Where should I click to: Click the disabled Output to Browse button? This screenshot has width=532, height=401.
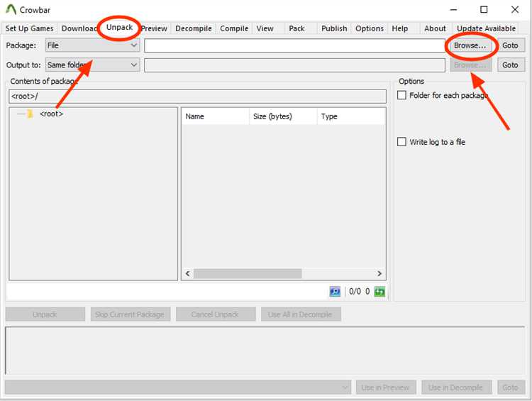pos(471,65)
